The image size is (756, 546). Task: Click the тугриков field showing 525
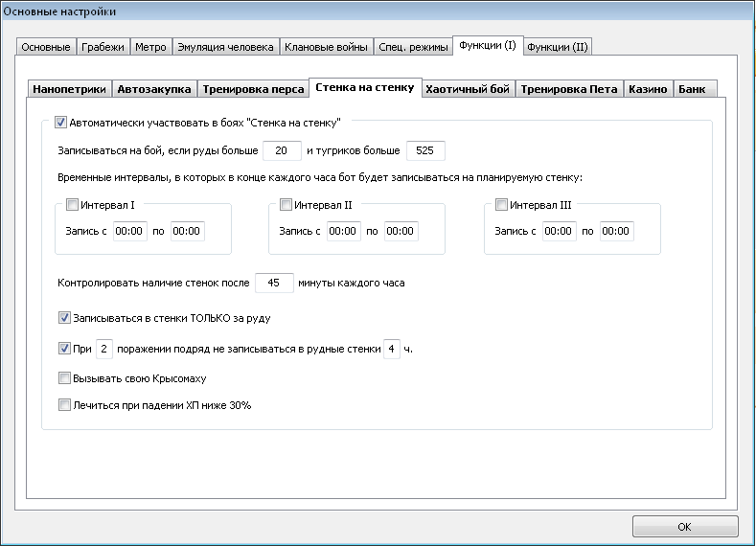[x=425, y=150]
